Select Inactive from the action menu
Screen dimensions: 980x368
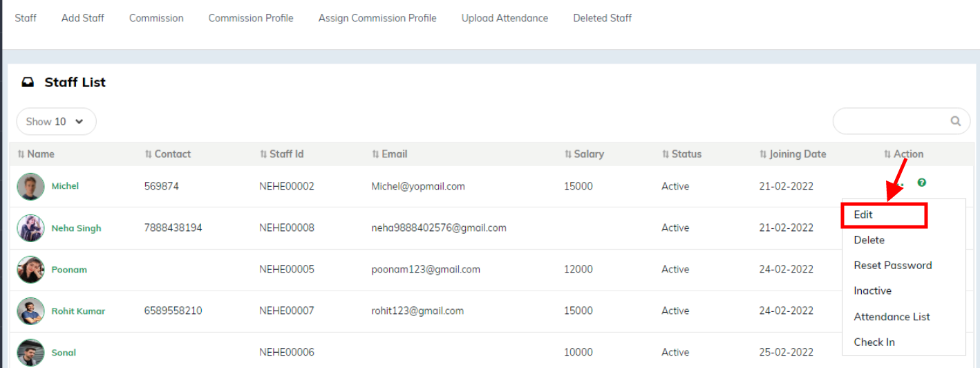[872, 291]
